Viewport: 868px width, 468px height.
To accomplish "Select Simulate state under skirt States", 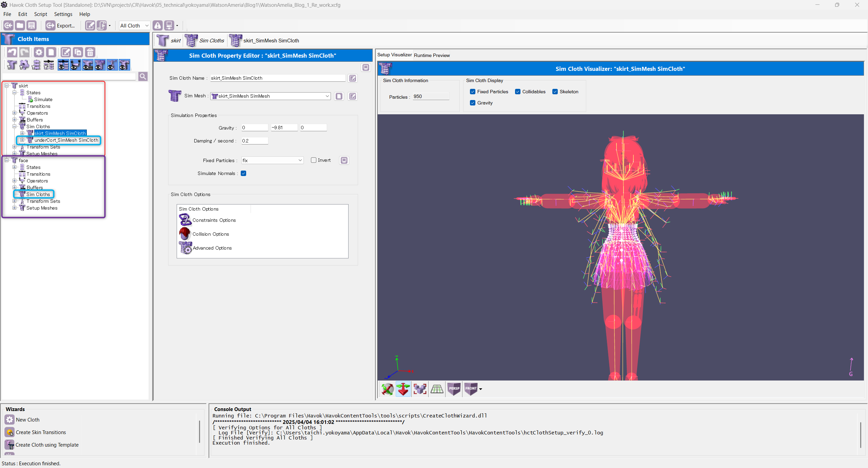I will point(43,99).
